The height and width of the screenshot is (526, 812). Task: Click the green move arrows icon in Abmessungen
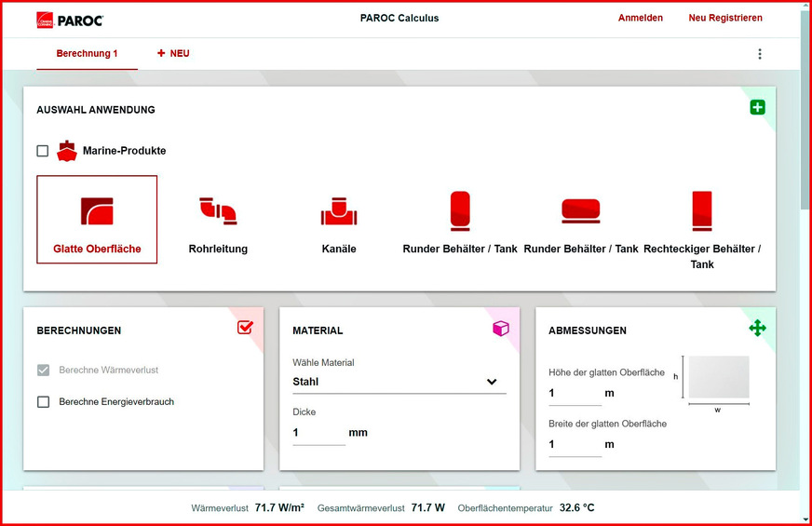757,328
